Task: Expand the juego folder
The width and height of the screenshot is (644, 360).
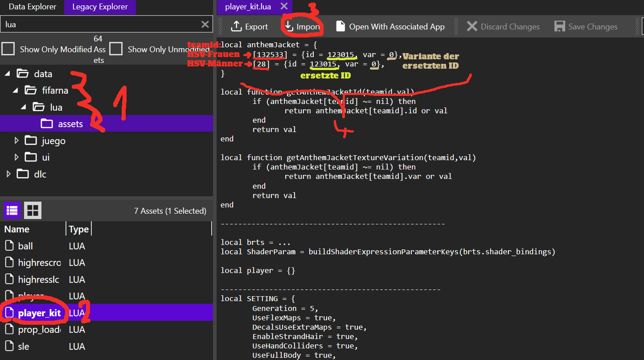Action: tap(16, 141)
